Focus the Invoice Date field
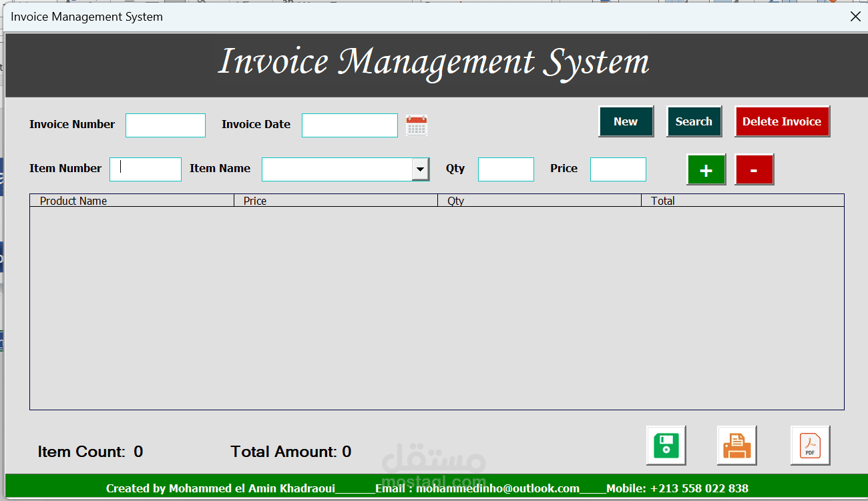This screenshot has height=501, width=868. pos(350,125)
